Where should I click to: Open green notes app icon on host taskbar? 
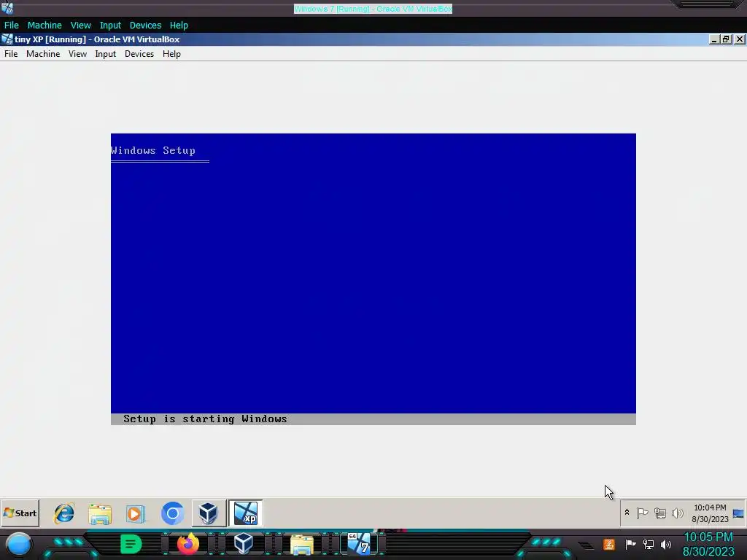coord(131,544)
